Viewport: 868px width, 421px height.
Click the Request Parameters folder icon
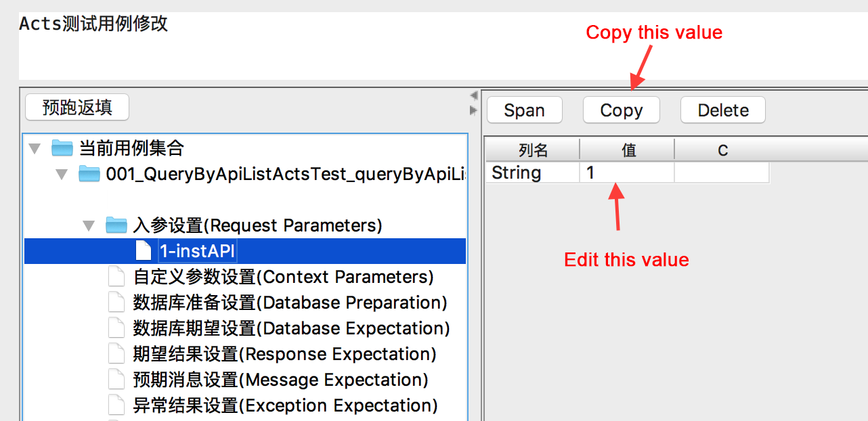pos(116,225)
